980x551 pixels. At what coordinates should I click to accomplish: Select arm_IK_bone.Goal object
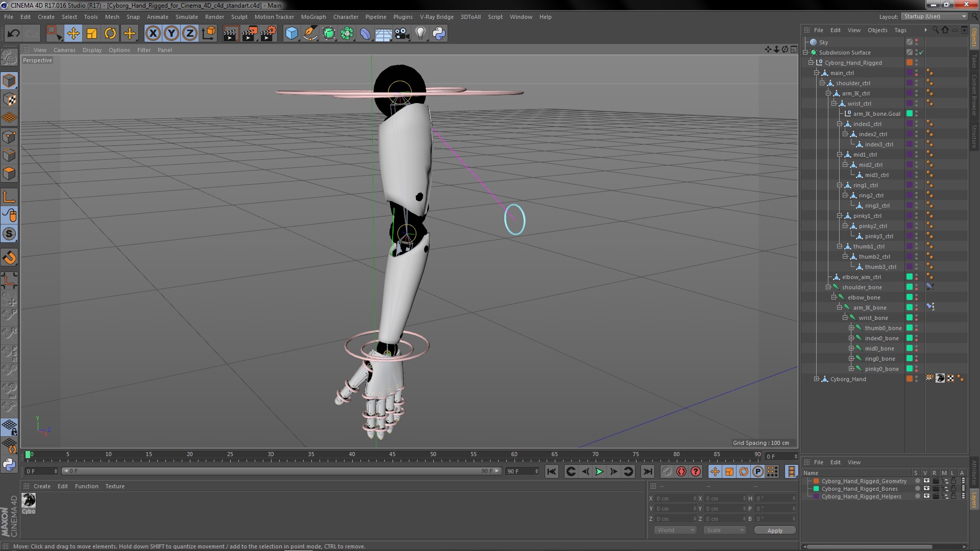pos(876,114)
